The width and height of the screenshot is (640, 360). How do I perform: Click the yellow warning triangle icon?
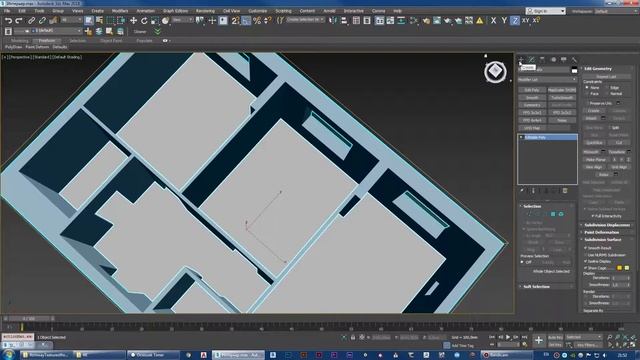pos(480,20)
